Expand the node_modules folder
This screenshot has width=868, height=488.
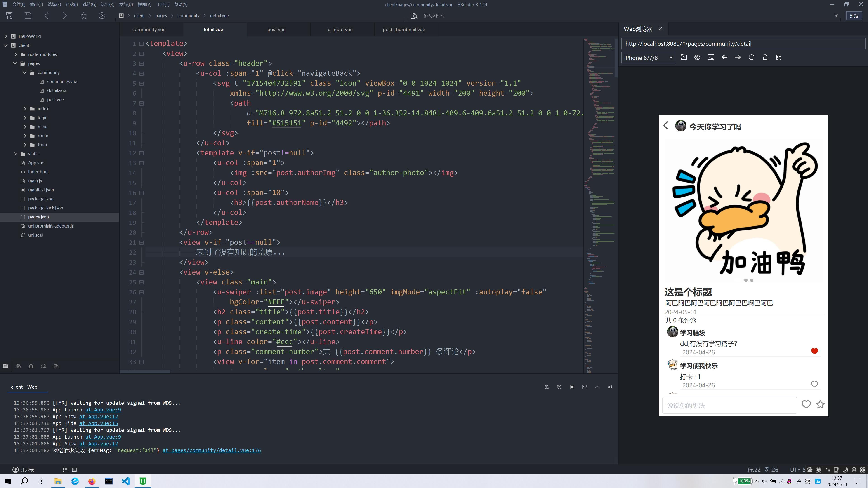pos(16,54)
